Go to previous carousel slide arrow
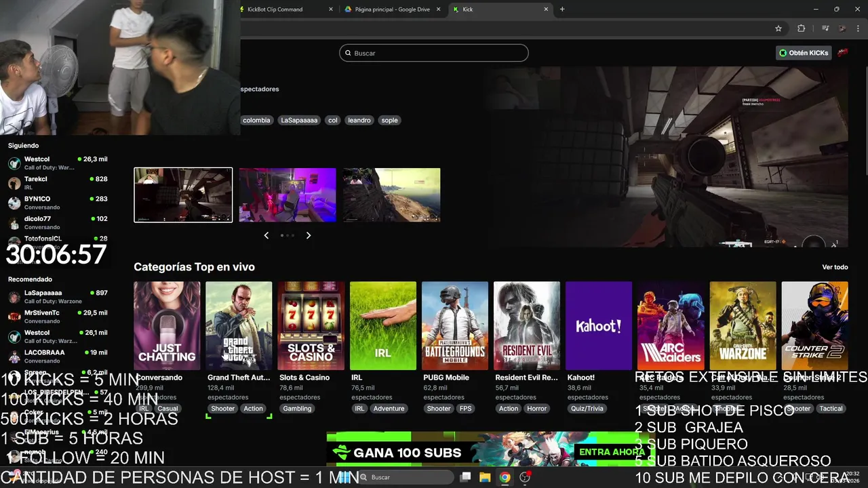The height and width of the screenshot is (488, 868). (266, 235)
